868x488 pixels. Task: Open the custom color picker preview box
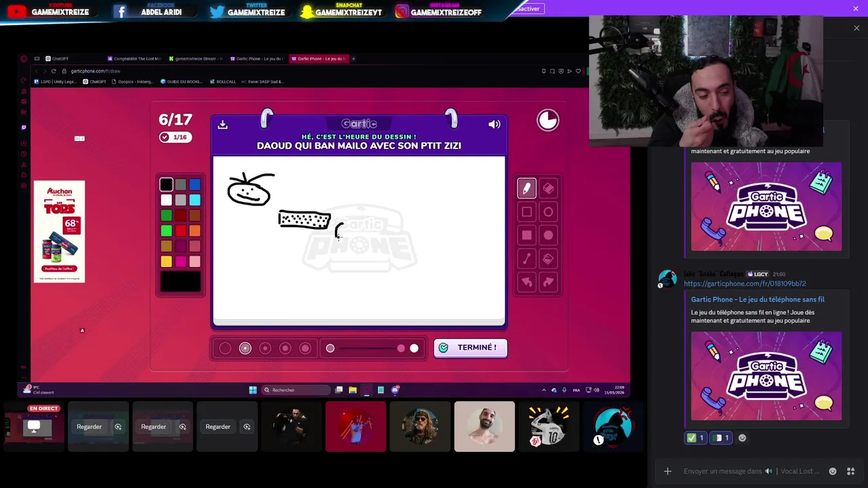[x=180, y=281]
